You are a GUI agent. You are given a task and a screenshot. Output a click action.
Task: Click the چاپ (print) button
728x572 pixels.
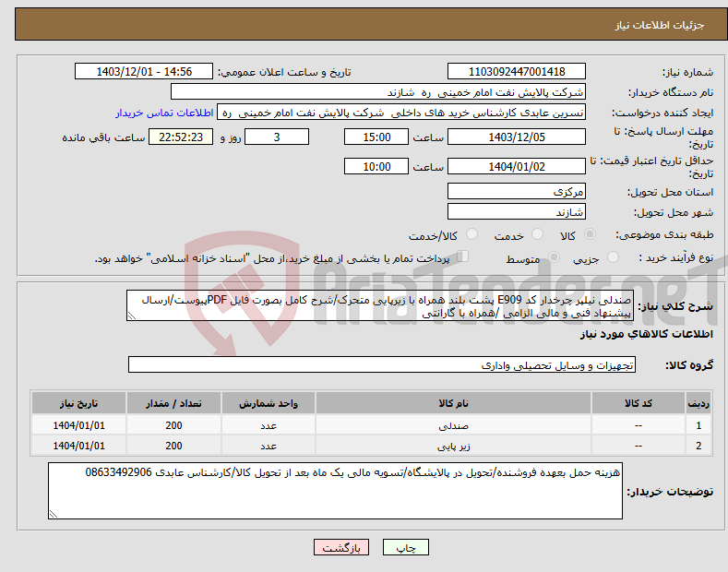click(405, 547)
